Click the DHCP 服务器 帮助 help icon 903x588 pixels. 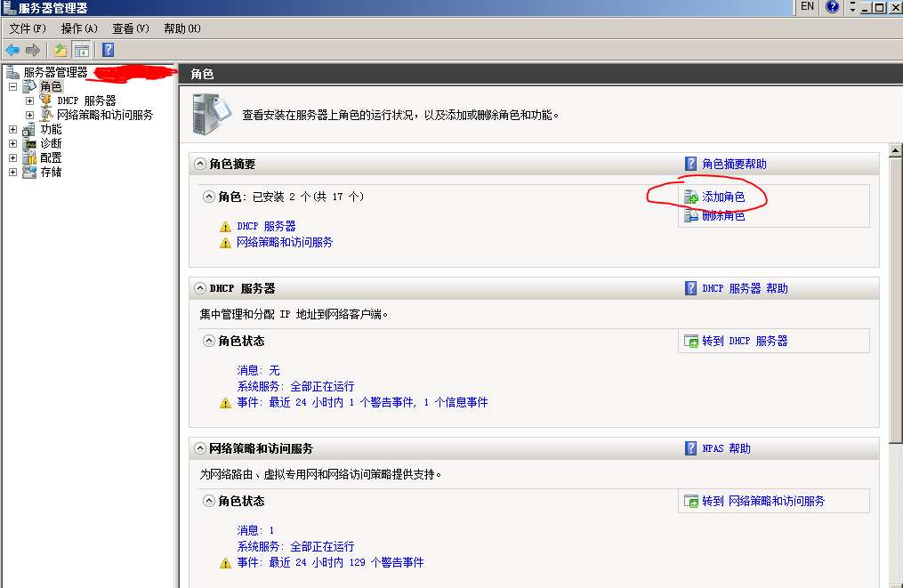coord(691,288)
